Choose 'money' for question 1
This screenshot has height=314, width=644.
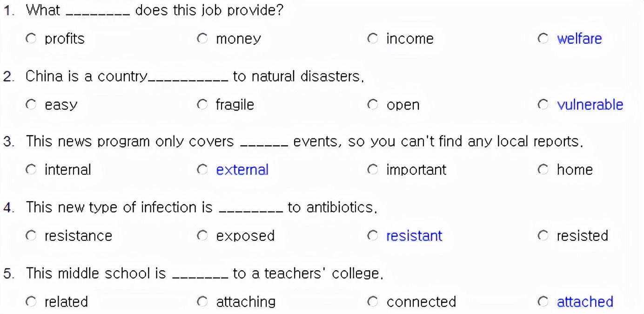point(202,39)
